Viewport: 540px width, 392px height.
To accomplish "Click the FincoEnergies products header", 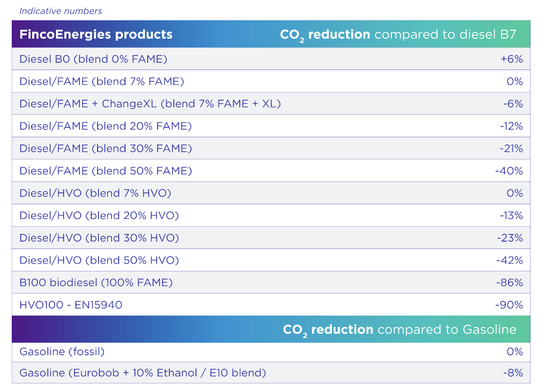I will (96, 34).
